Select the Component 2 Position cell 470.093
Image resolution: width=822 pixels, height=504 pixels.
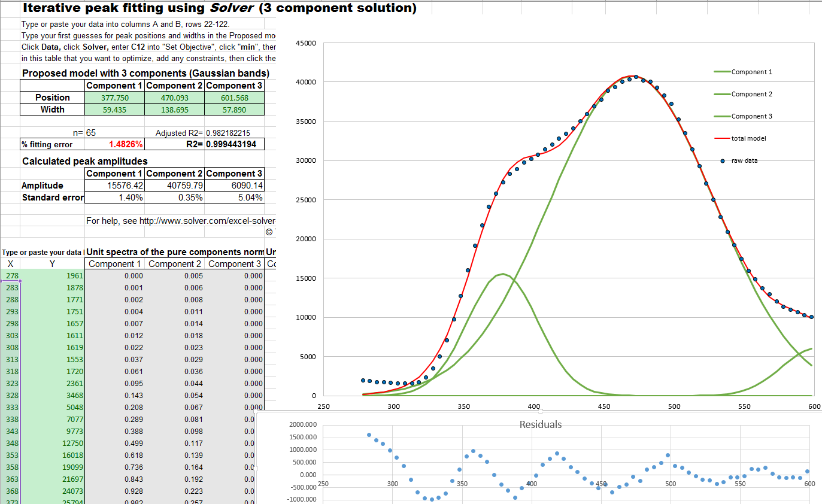[x=174, y=98]
